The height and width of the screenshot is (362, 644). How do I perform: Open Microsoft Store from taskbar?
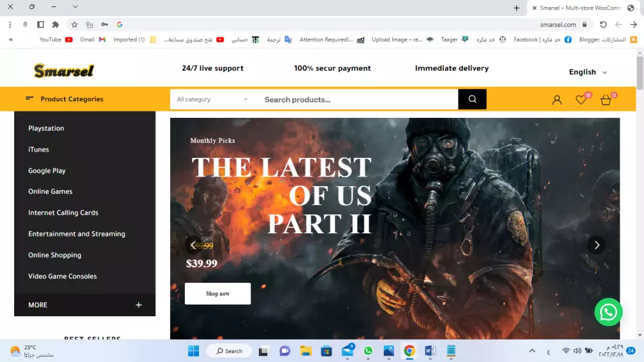pyautogui.click(x=327, y=351)
